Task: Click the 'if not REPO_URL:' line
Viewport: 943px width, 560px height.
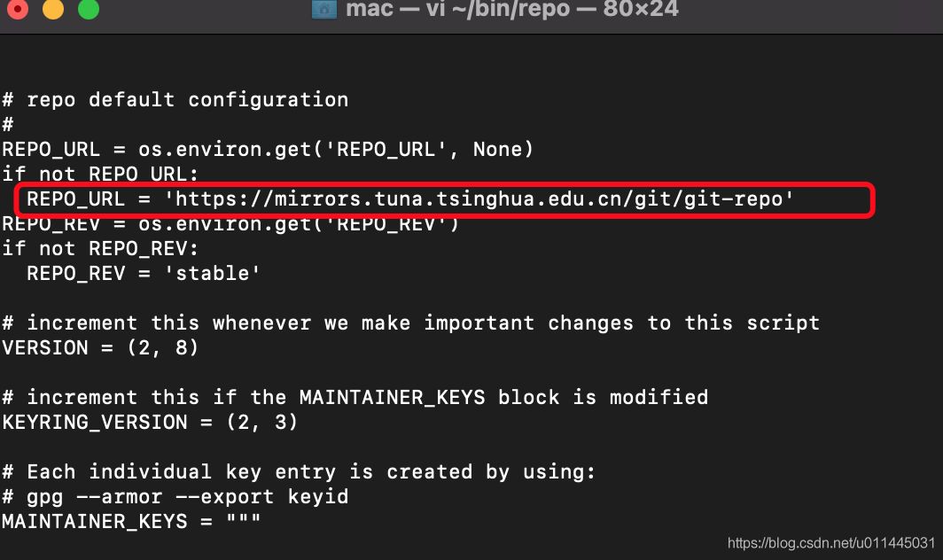Action: 100,175
